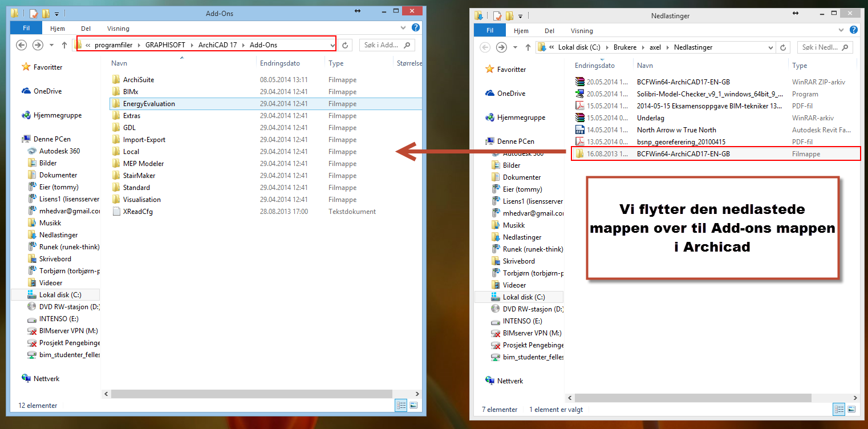Viewport: 868px width, 429px height.
Task: Open address history dropdown in the Add-Ons address bar
Action: [332, 45]
